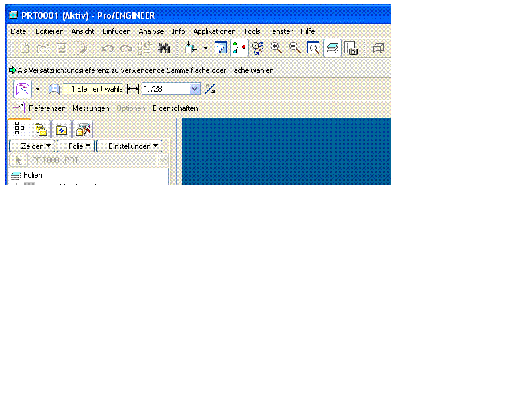532x399 pixels.
Task: Select the Connections hammer navigator tab
Action: click(82, 129)
